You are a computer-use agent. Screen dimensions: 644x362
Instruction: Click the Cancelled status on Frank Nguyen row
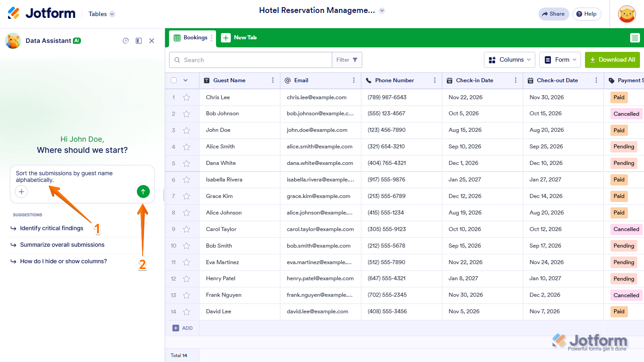tap(626, 295)
